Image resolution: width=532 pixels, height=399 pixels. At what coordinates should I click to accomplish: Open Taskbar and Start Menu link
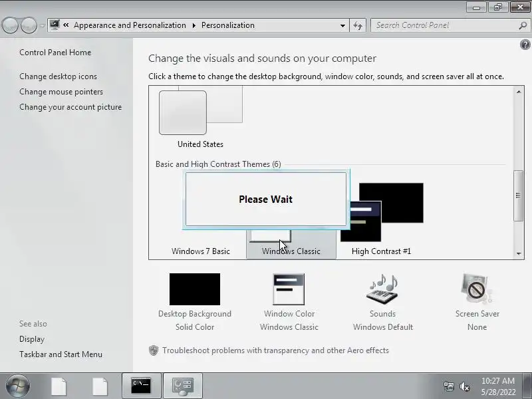tap(61, 354)
